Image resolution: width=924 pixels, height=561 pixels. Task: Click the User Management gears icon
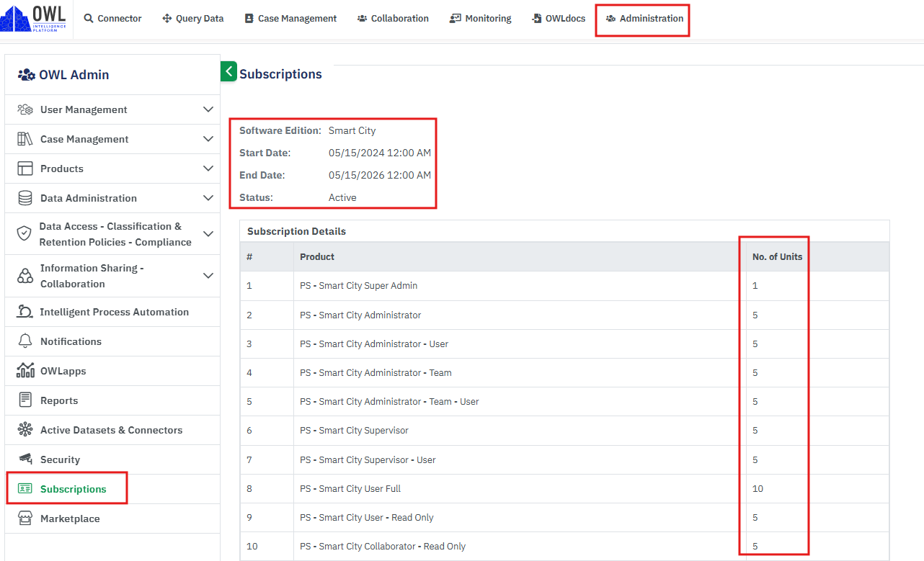25,109
